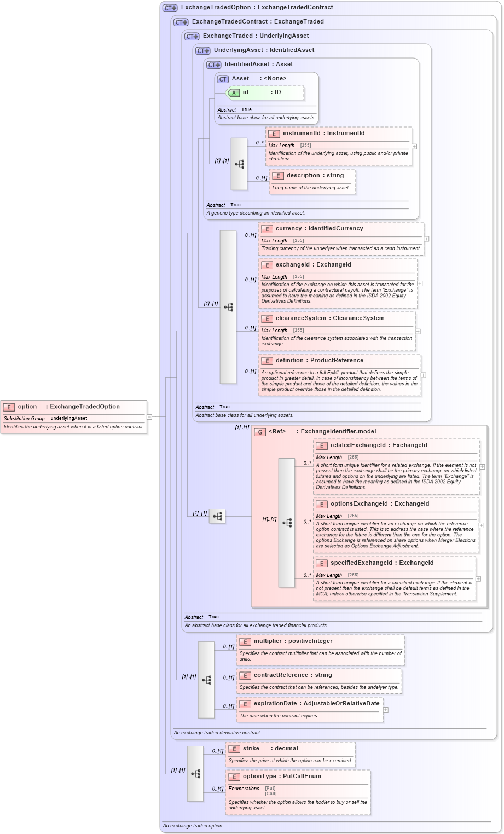
Task: Expand the instrumentId element plus box
Action: (x=414, y=147)
